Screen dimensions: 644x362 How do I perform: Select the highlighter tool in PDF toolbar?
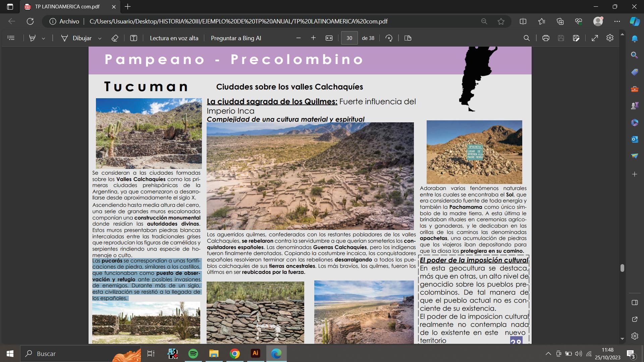click(32, 38)
